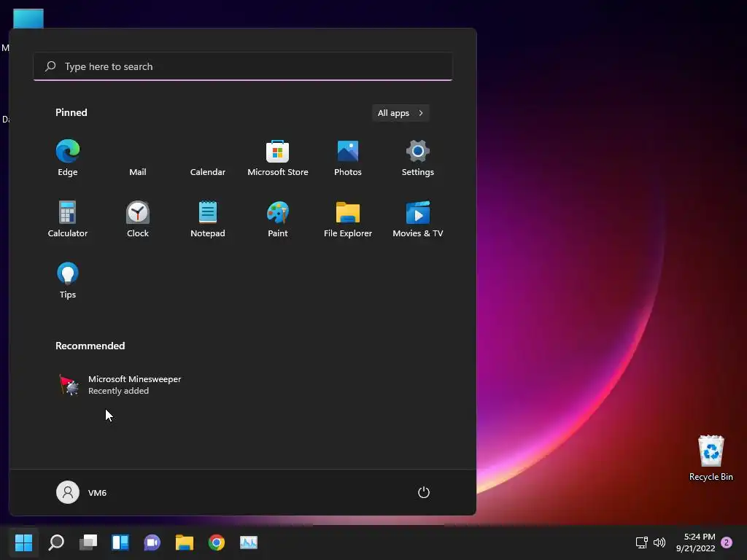Open the clock showing 5:24 PM
747x560 pixels.
695,542
